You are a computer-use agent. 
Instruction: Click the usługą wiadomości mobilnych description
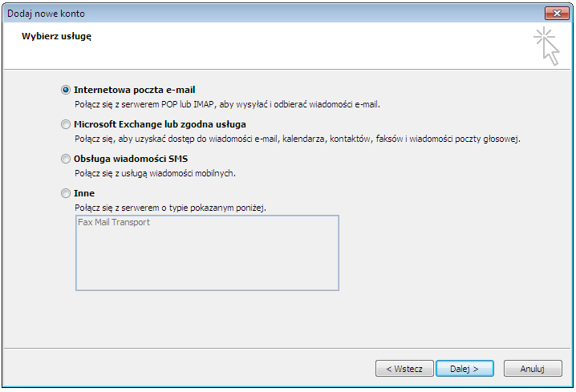(155, 173)
